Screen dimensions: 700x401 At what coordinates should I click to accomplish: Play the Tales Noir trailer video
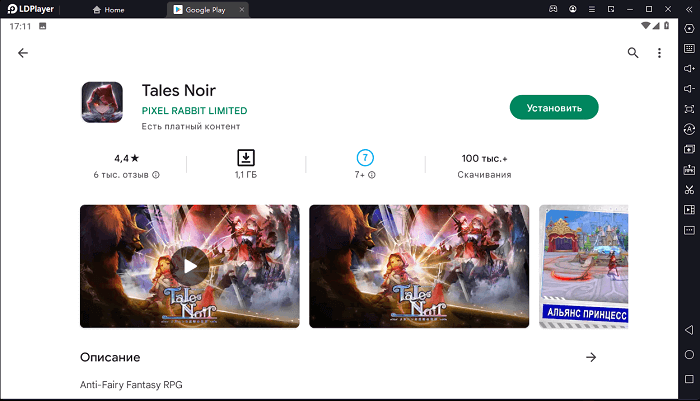190,267
